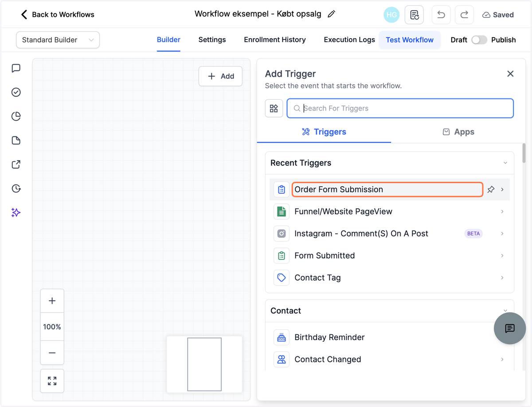Open the AI sparkles sidebar icon
The image size is (532, 407).
(16, 213)
